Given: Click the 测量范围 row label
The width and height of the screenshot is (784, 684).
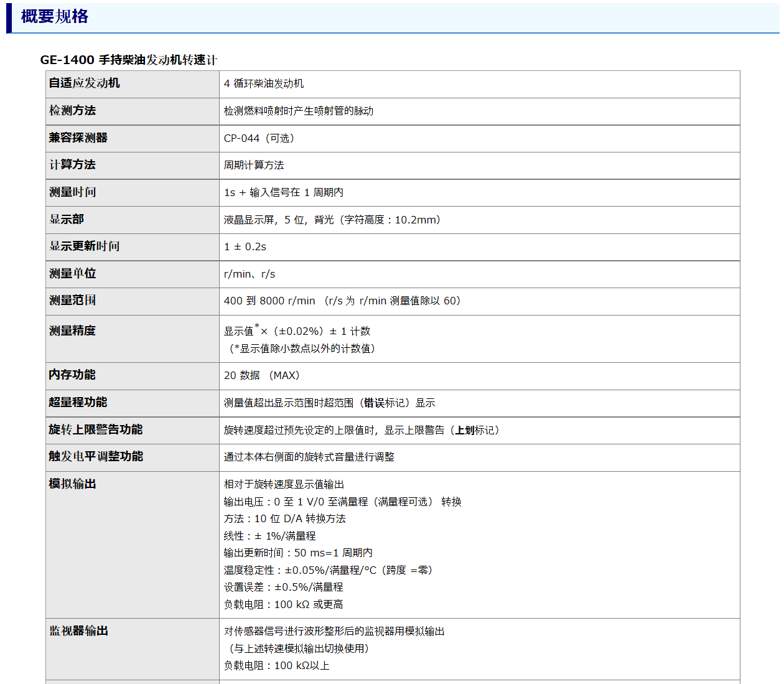Looking at the screenshot, I should click(x=73, y=300).
